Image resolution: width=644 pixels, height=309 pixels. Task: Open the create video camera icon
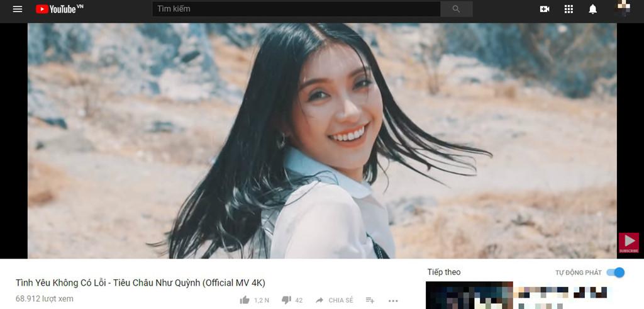click(x=545, y=9)
